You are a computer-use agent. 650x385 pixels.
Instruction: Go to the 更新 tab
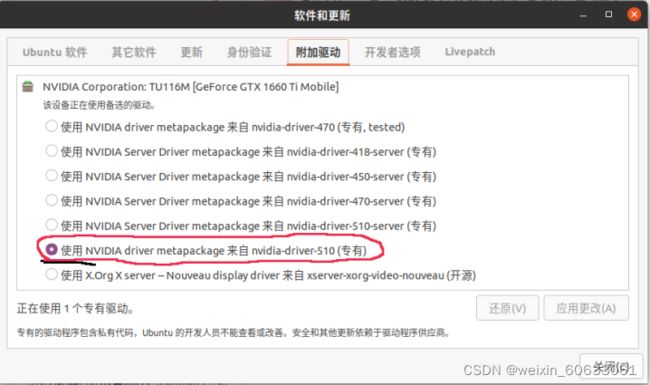pos(192,52)
